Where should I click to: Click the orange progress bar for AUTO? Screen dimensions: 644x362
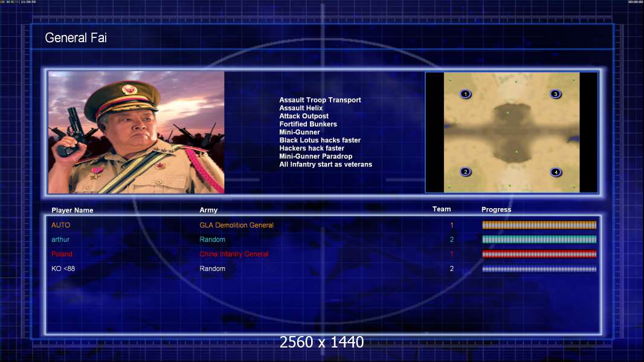[539, 224]
